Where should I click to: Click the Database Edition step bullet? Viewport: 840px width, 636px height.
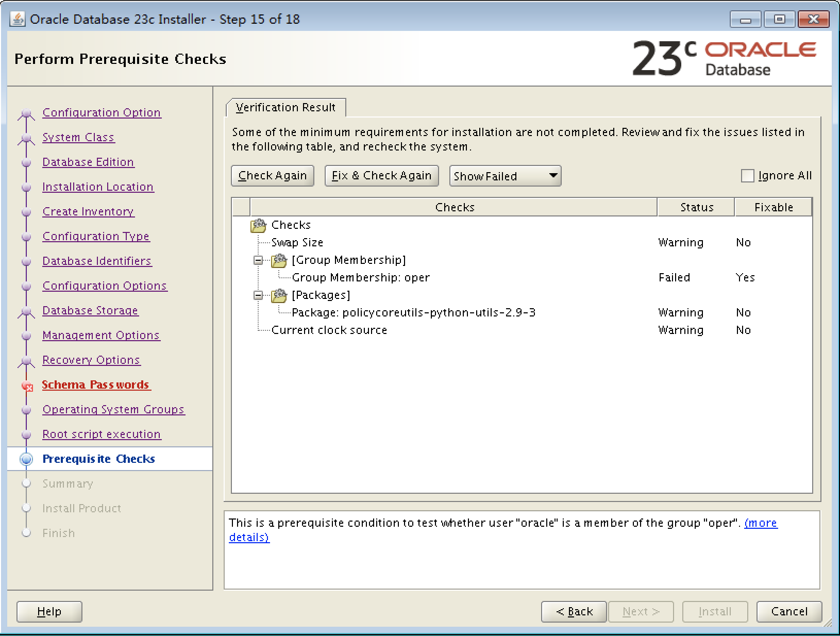point(26,162)
